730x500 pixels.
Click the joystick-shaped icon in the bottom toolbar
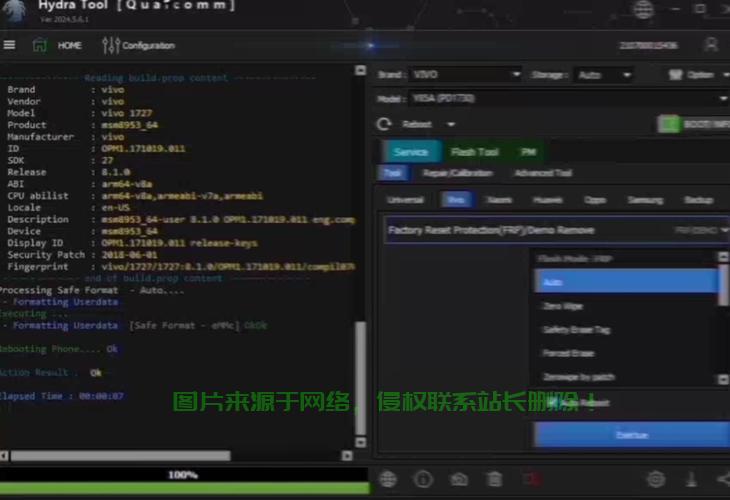click(691, 479)
